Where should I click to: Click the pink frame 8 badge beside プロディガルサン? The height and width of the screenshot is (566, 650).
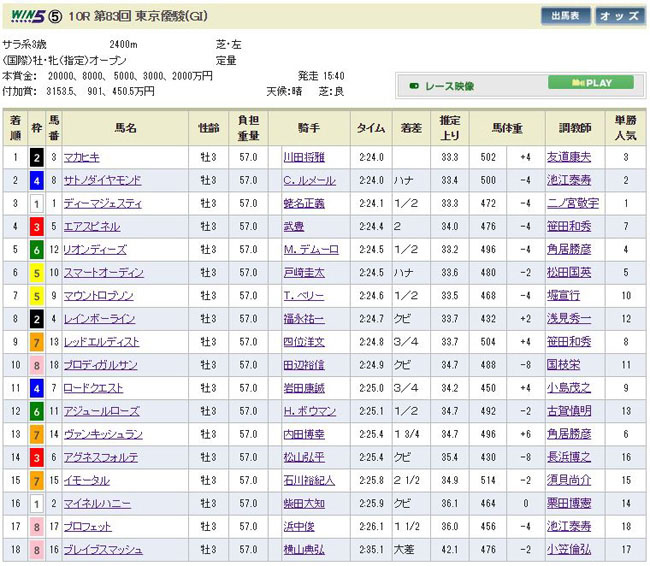coord(37,364)
